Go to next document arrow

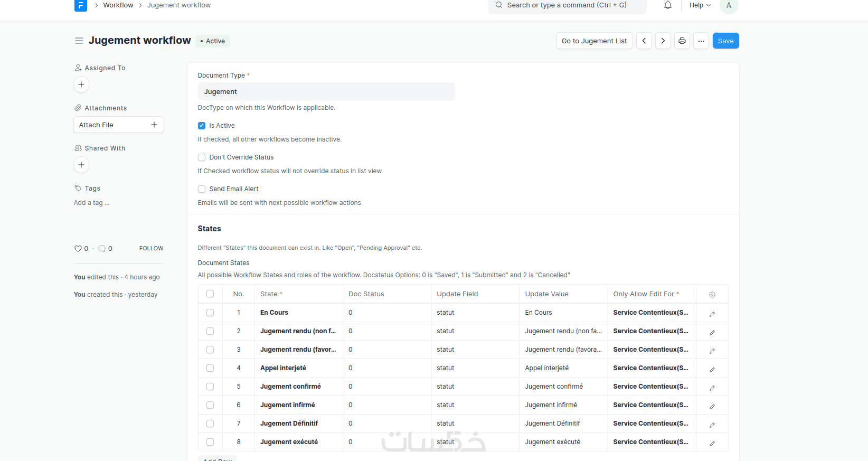[663, 41]
